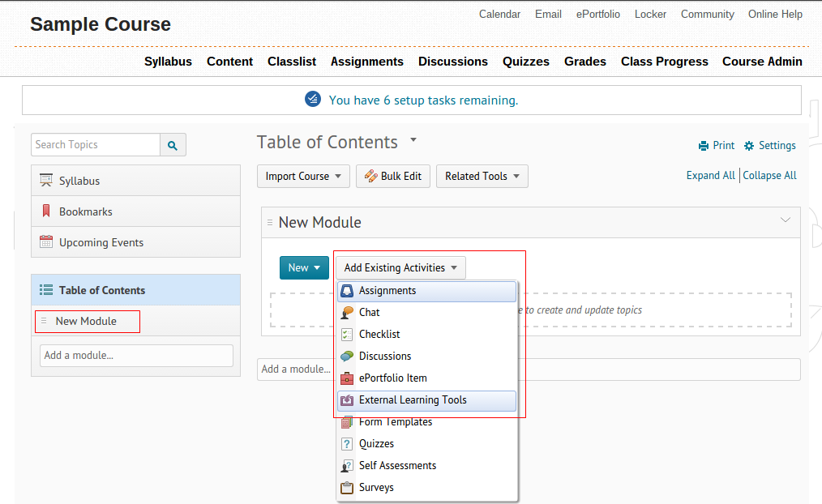Click the Syllabus presentation board icon

[x=46, y=180]
